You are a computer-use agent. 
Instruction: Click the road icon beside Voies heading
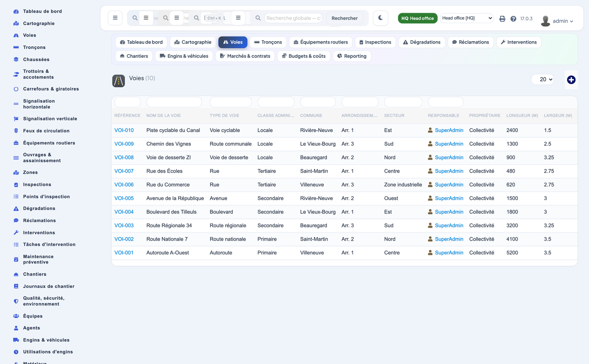(119, 81)
